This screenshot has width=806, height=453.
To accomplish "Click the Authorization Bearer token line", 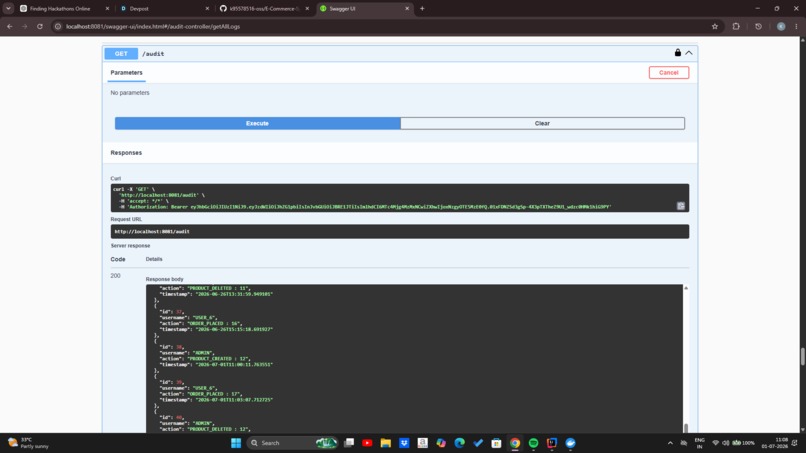I will click(365, 207).
